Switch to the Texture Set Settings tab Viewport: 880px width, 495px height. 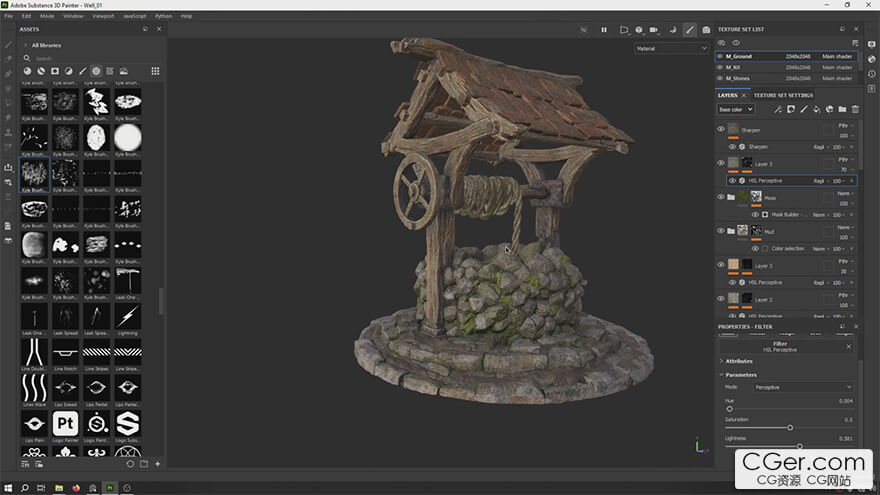coord(783,95)
